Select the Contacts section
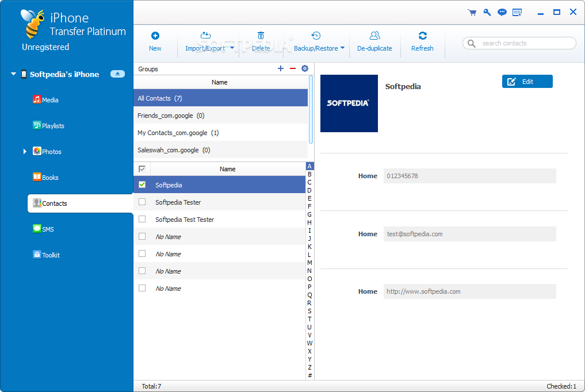585x392 pixels. click(80, 203)
